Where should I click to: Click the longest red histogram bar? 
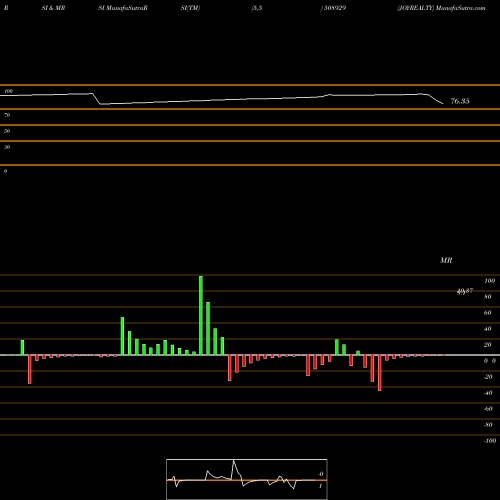[380, 373]
